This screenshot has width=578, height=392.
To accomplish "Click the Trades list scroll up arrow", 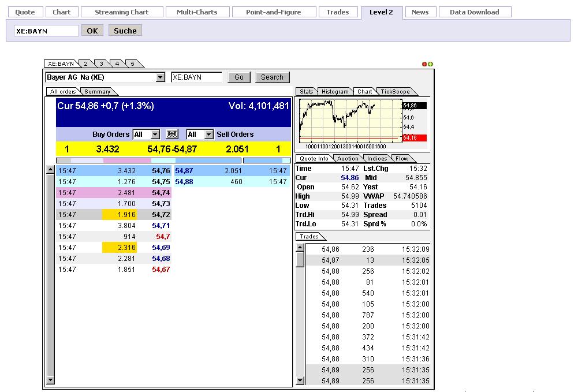I will point(300,248).
